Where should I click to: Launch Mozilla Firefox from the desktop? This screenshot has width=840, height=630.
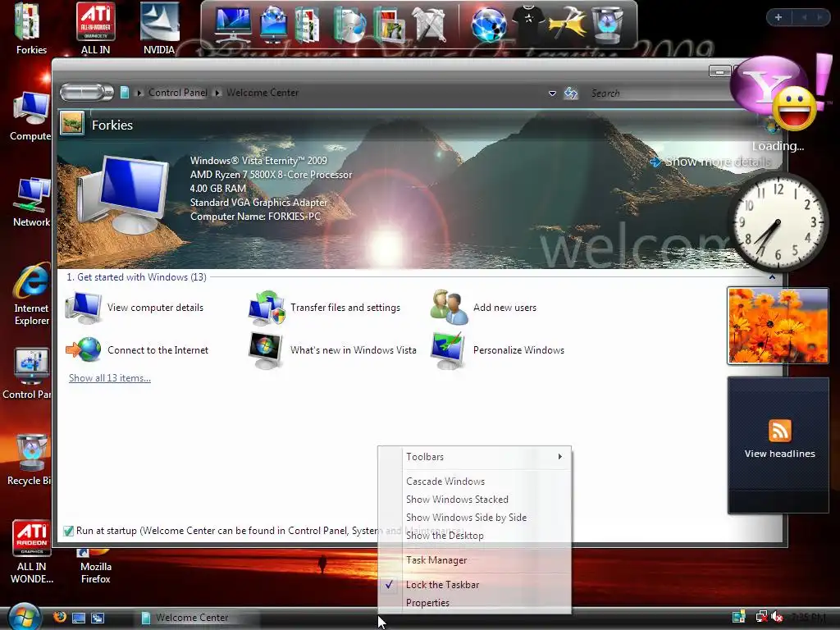coord(95,566)
